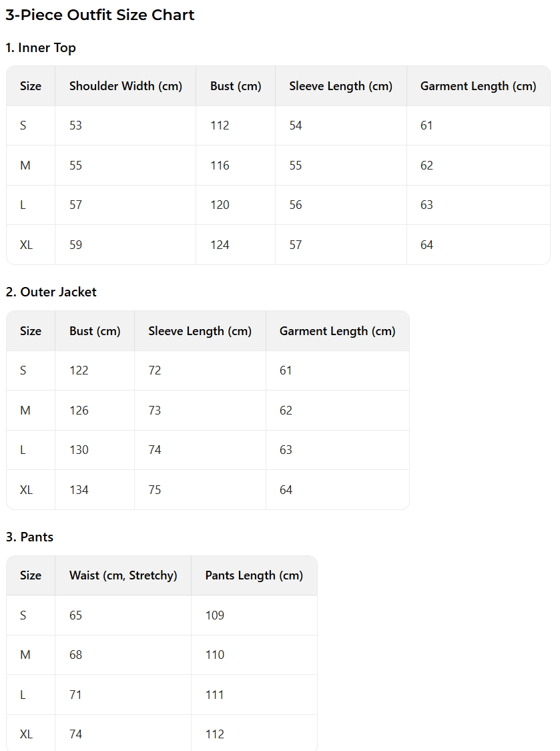Click Outer Jacket bust value 134
This screenshot has width=560, height=751.
(x=79, y=490)
